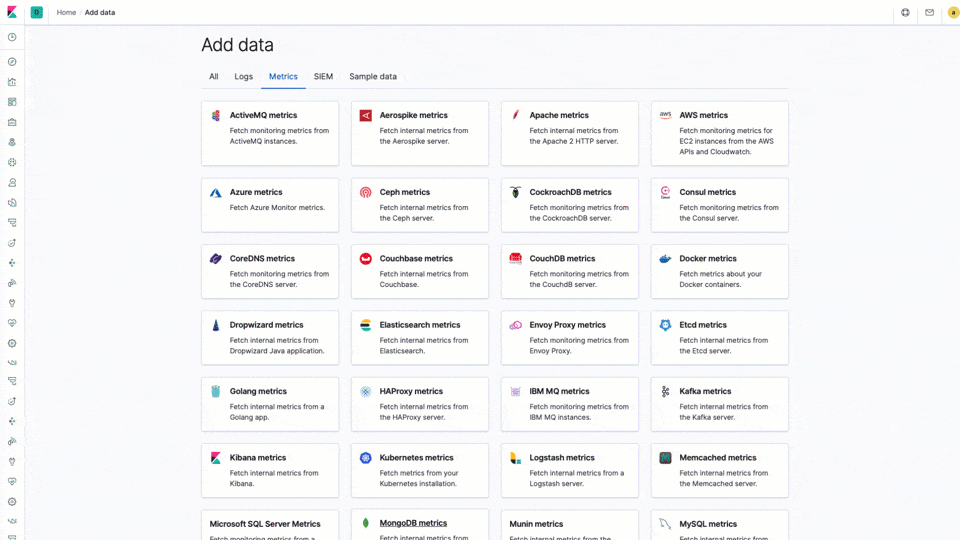Click the Memcached logo icon

(x=666, y=457)
